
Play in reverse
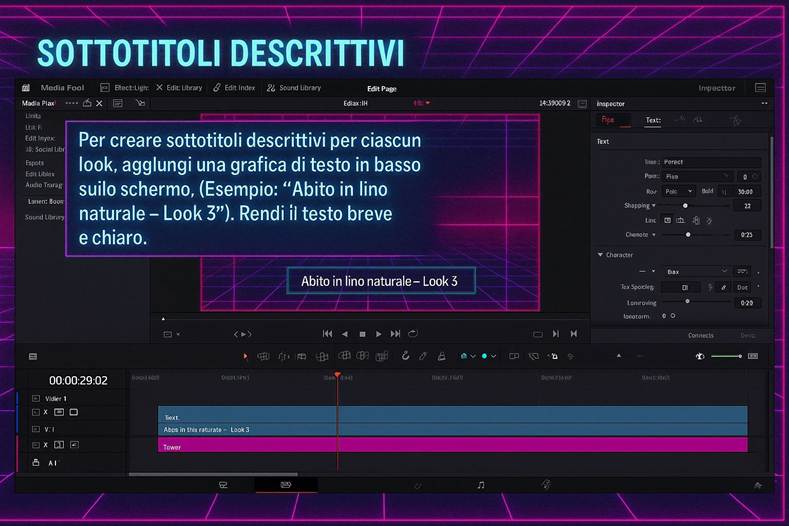pyautogui.click(x=345, y=334)
